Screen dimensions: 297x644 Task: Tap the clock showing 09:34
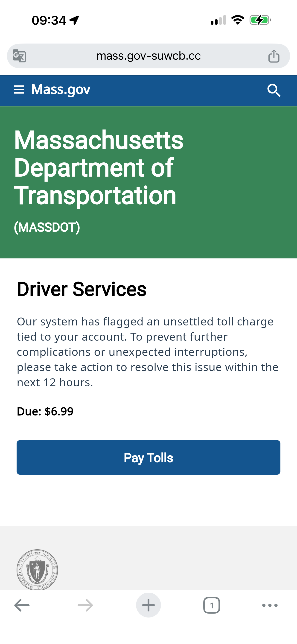pos(49,20)
